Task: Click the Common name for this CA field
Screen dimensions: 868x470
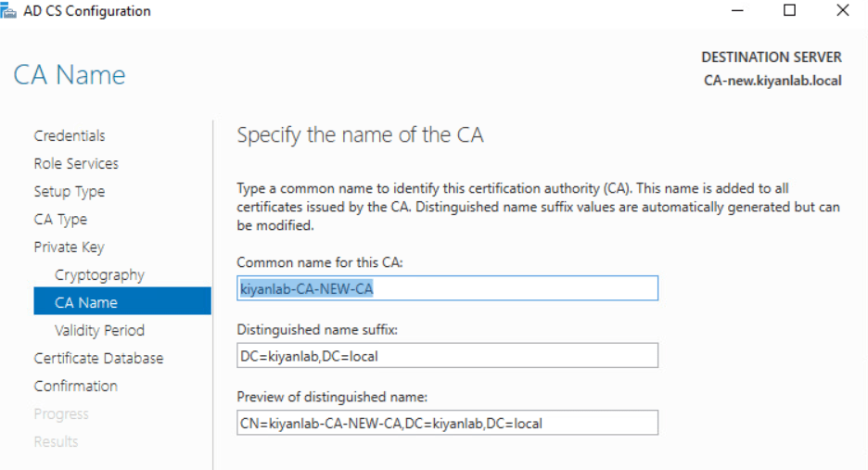Action: [447, 288]
